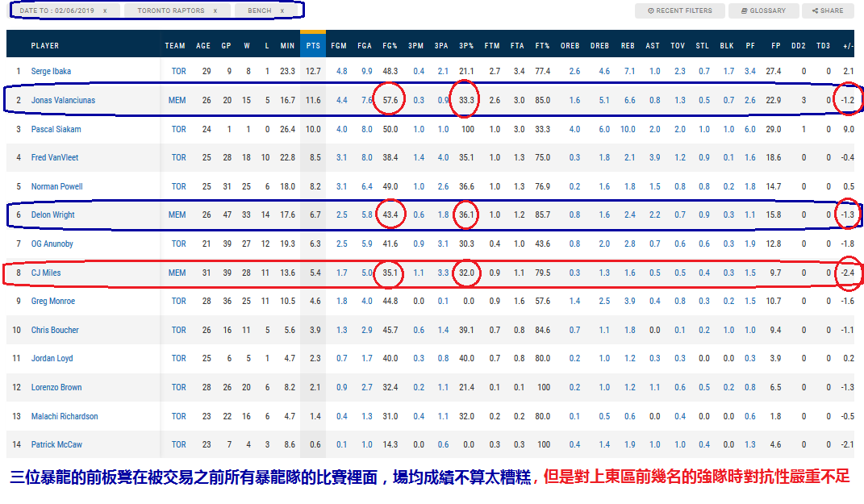This screenshot has width=864, height=504.
Task: Select Lorenzo Brown's FG% value 32.4
Action: 390,387
